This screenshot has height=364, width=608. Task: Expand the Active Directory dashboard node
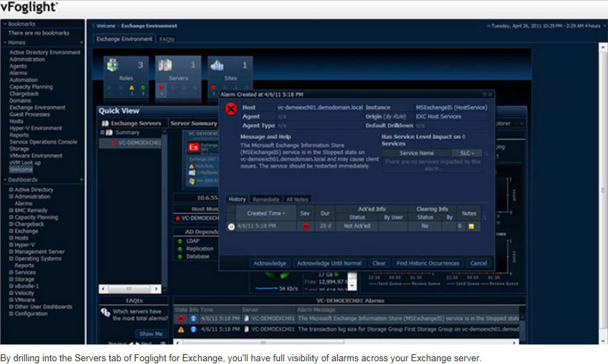point(11,190)
